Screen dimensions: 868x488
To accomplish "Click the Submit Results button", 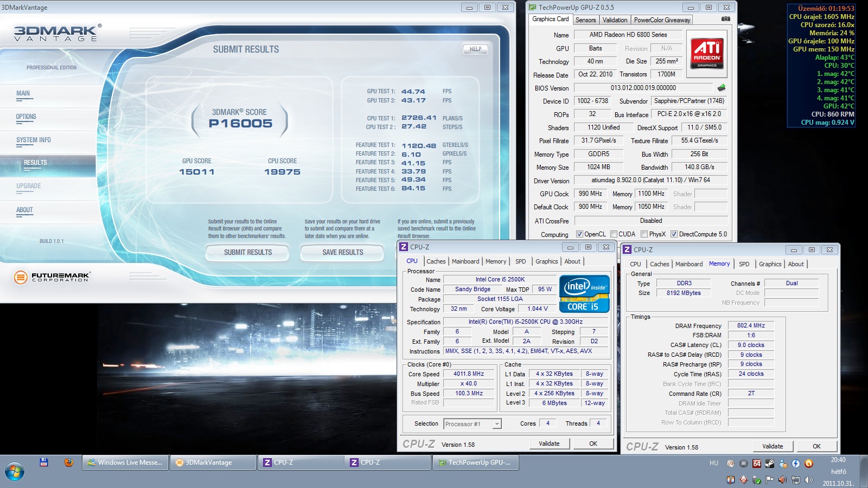I will click(x=248, y=252).
